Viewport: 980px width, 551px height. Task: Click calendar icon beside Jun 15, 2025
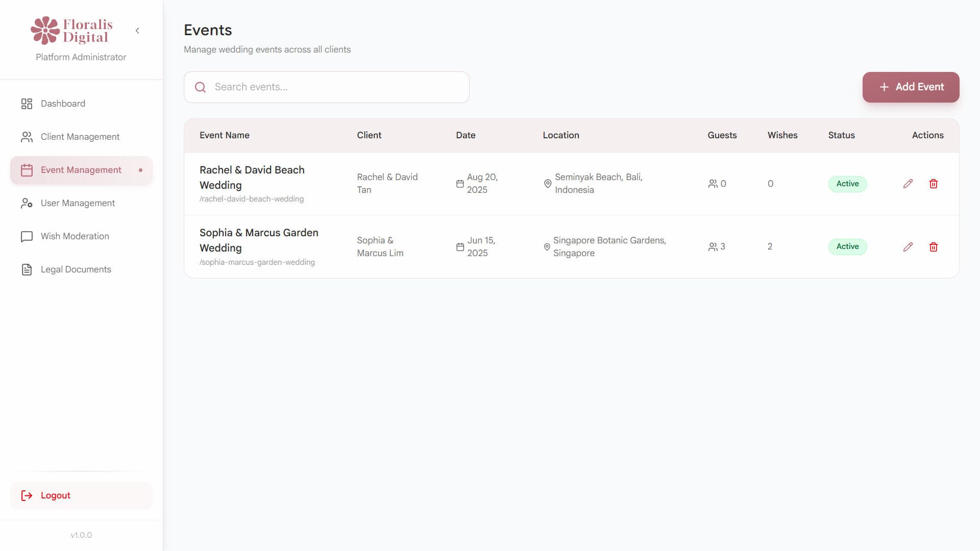pos(460,247)
